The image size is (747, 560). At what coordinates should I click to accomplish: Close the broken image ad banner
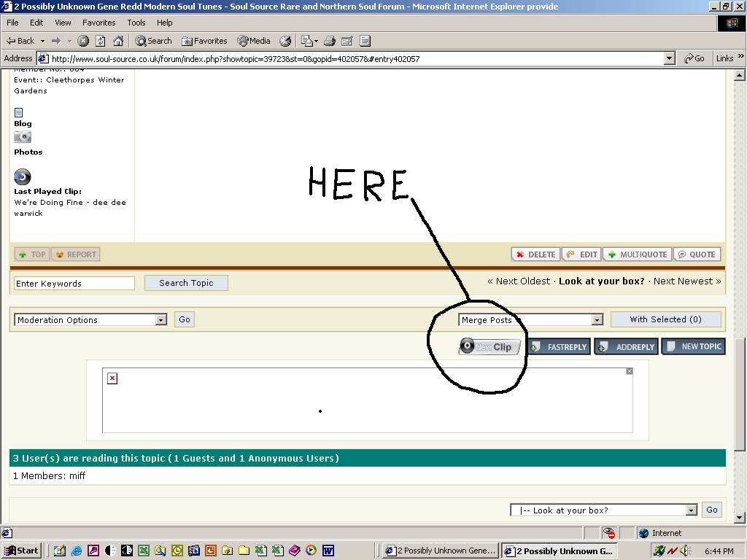pos(630,371)
